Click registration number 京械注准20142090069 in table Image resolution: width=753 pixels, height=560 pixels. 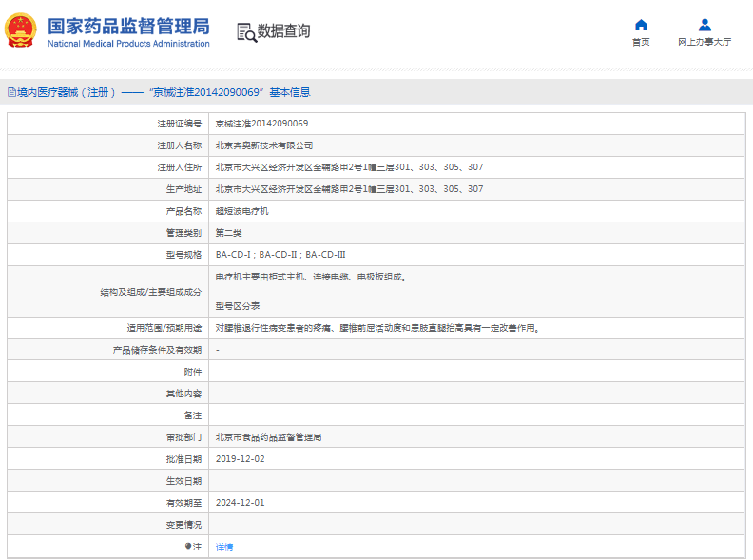coord(261,124)
